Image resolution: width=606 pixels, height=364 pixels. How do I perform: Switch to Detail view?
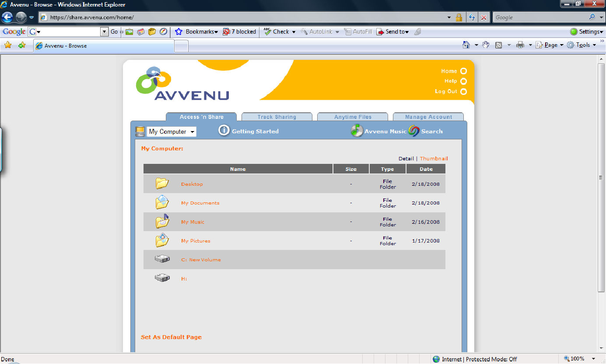point(406,159)
